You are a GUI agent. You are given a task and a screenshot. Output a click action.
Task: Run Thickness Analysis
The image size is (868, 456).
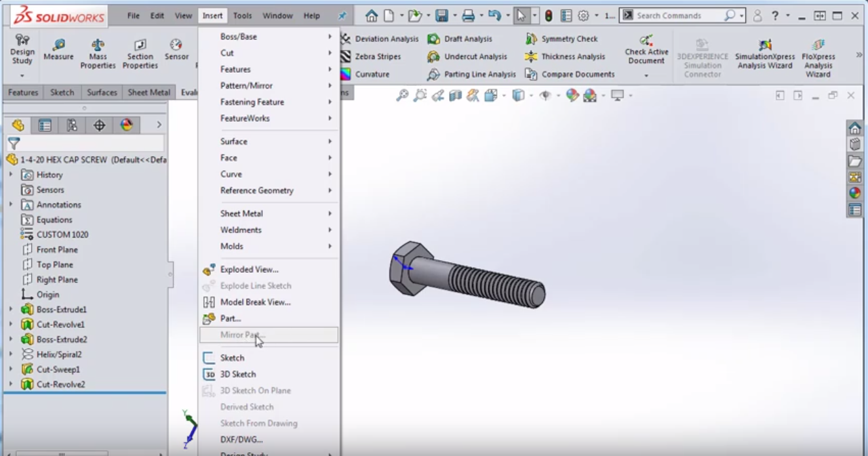[x=564, y=56]
